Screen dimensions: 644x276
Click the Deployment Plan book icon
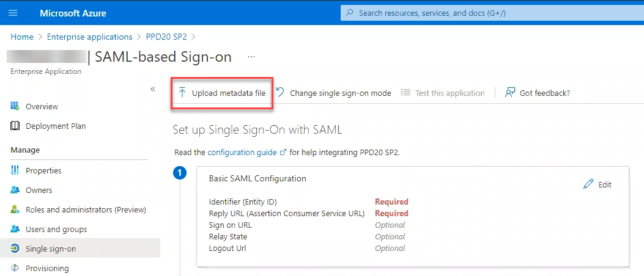15,126
